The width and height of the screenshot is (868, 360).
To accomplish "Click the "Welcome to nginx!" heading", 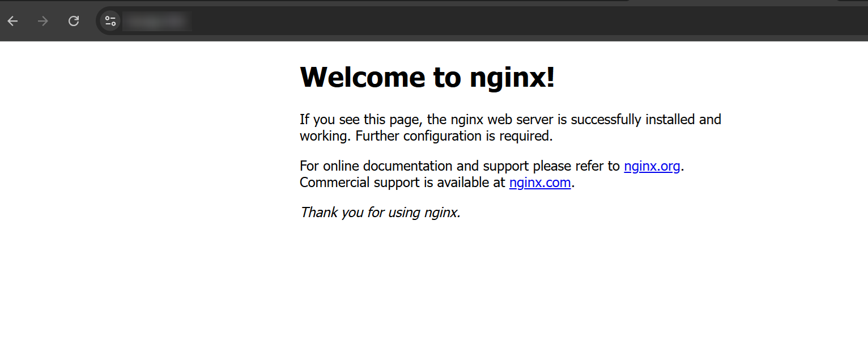I will click(427, 77).
